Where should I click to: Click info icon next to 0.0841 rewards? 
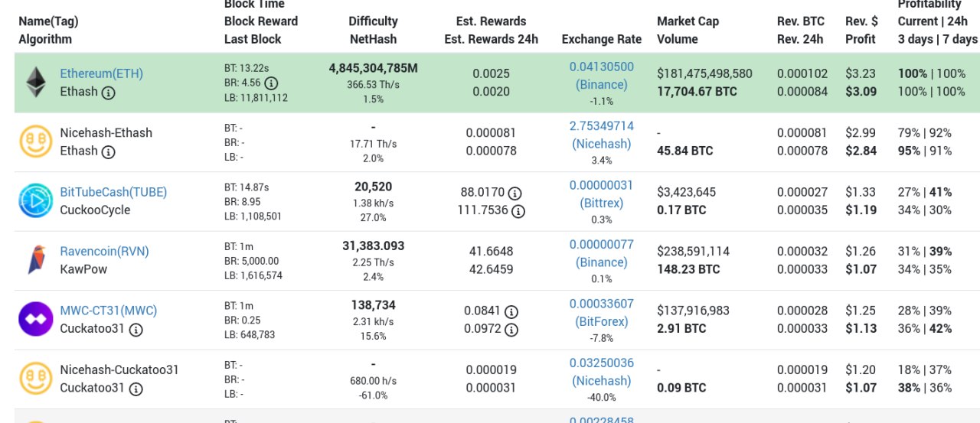[511, 311]
